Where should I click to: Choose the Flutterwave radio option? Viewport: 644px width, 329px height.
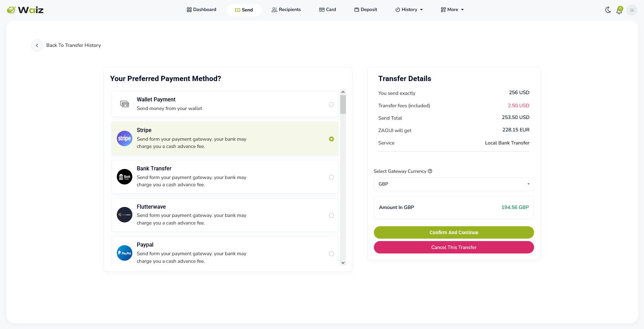pyautogui.click(x=331, y=216)
